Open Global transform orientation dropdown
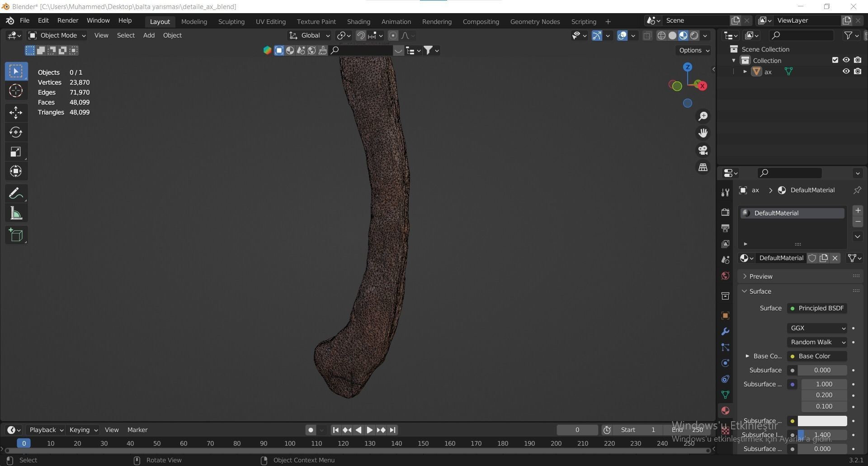868x466 pixels. click(310, 35)
